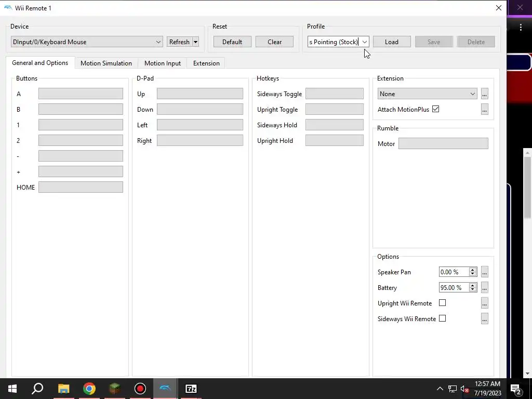This screenshot has width=532, height=399.
Task: Open Minecraft block icon in taskbar
Action: [x=115, y=389]
